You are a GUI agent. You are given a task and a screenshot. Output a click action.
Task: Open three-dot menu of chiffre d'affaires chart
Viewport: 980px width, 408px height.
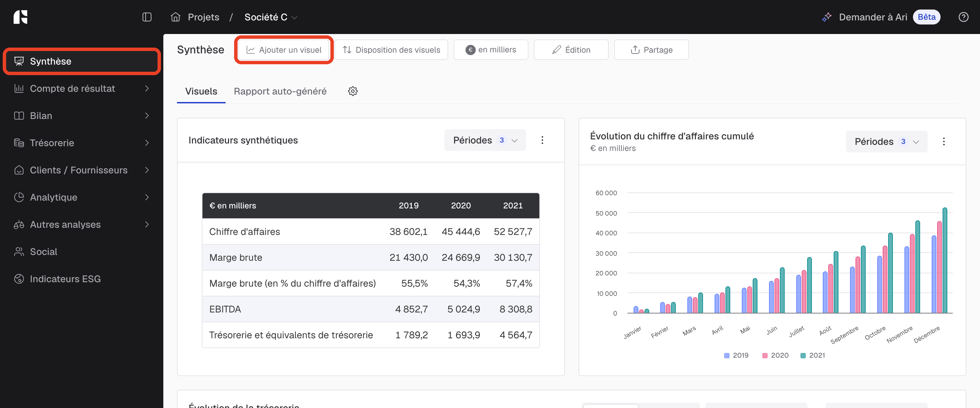pyautogui.click(x=944, y=141)
